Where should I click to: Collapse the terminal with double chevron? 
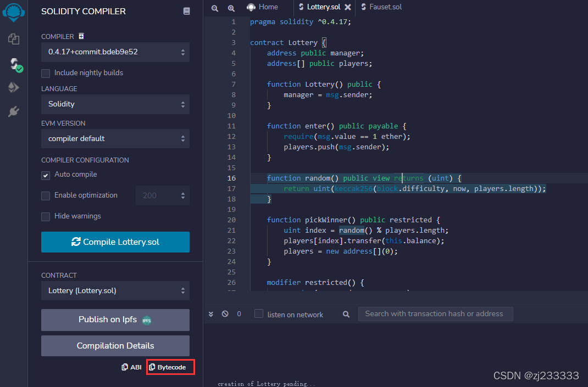tap(211, 314)
